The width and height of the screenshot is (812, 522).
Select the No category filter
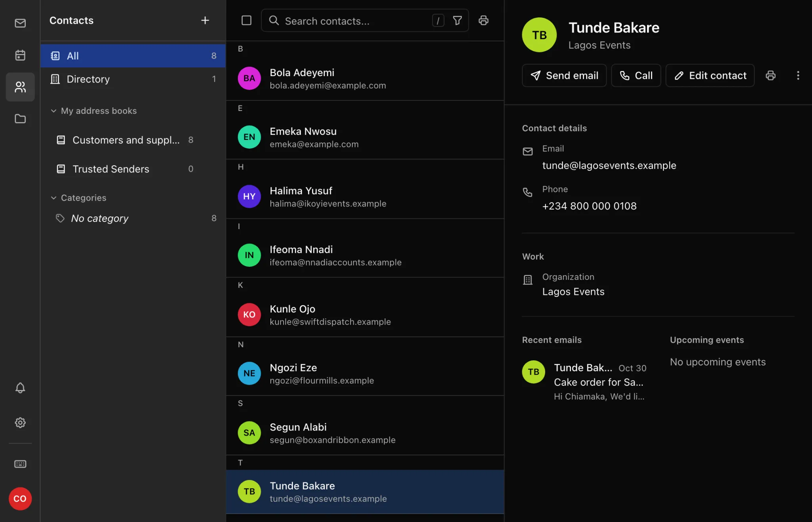click(133, 218)
